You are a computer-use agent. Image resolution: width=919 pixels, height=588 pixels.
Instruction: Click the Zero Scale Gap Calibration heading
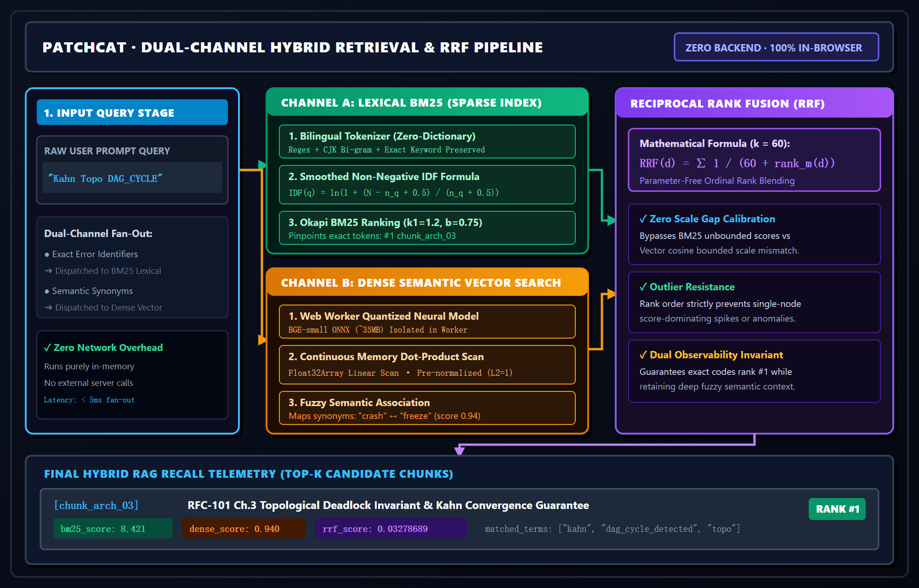pyautogui.click(x=707, y=219)
